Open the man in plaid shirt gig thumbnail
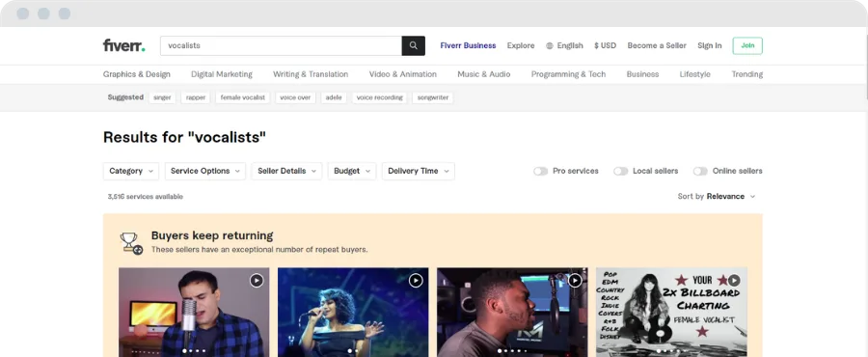The height and width of the screenshot is (357, 868). pos(194,313)
